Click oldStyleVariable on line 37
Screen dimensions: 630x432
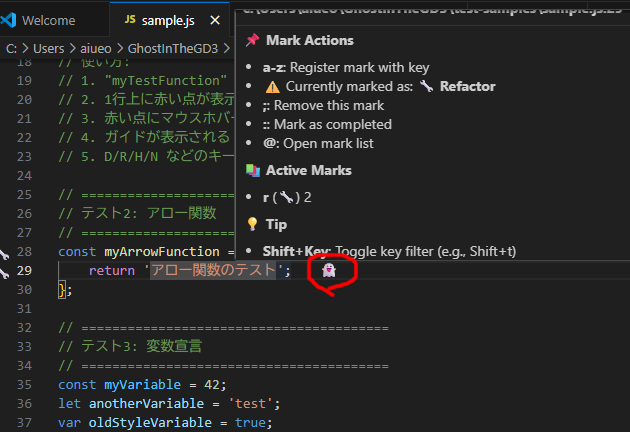click(150, 423)
